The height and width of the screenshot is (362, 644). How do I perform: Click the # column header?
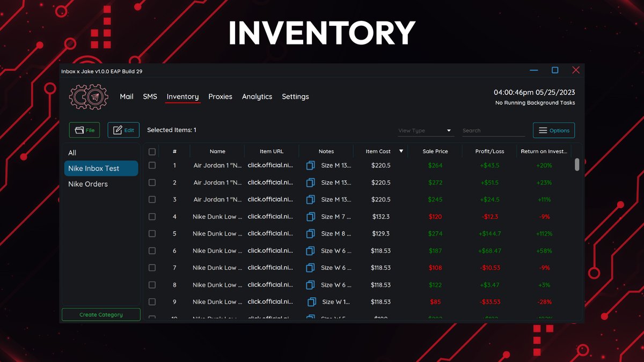coord(174,151)
